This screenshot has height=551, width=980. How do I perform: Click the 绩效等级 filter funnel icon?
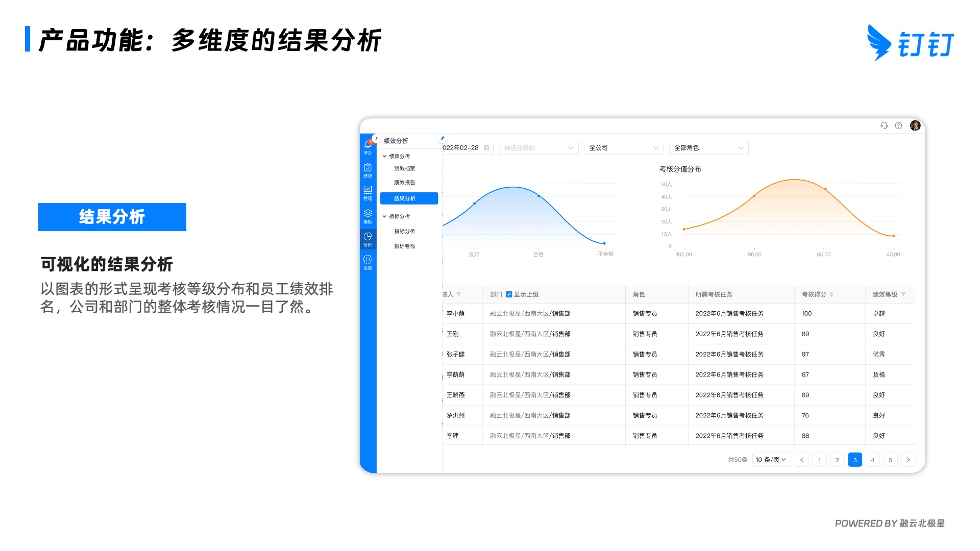tap(903, 294)
